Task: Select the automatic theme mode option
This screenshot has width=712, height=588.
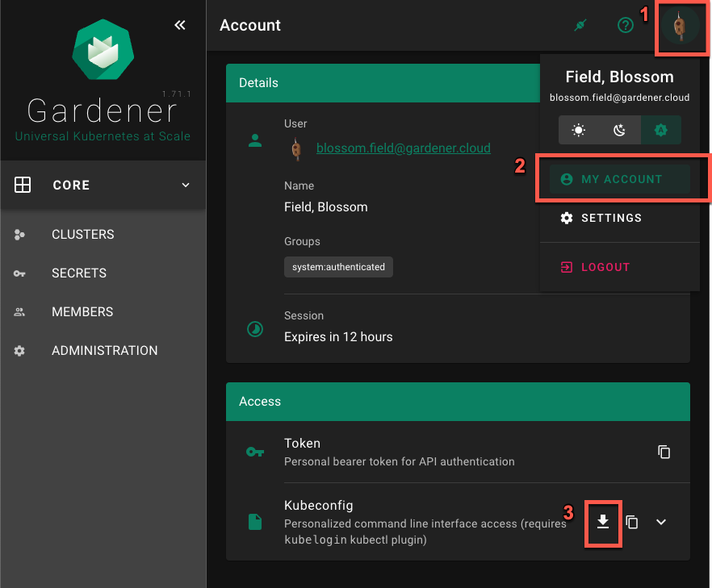Action: pyautogui.click(x=660, y=130)
